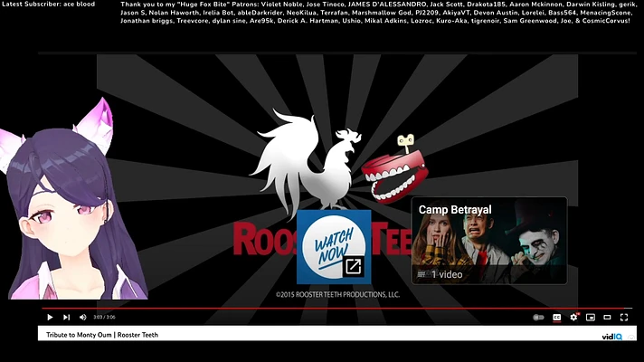644x362 pixels.
Task: Skip to the next video
Action: pyautogui.click(x=66, y=317)
